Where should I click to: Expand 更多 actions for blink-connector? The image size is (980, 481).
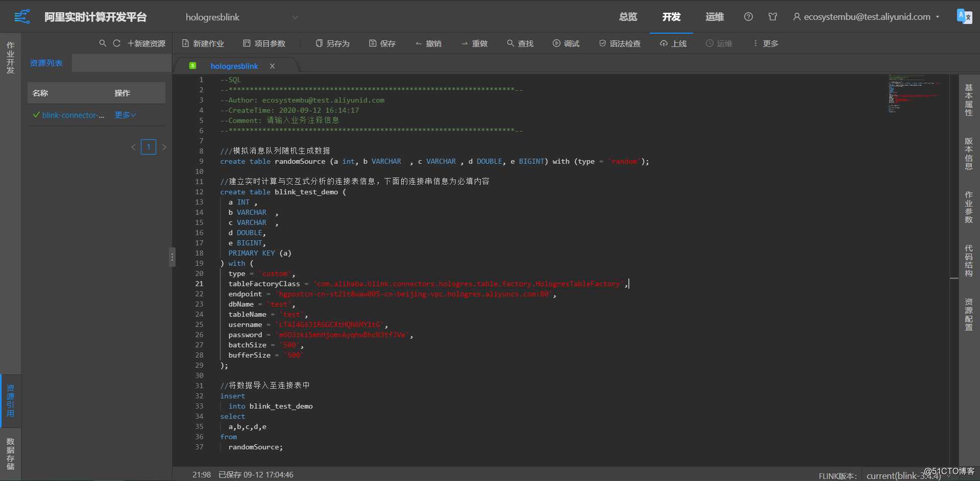pos(125,115)
